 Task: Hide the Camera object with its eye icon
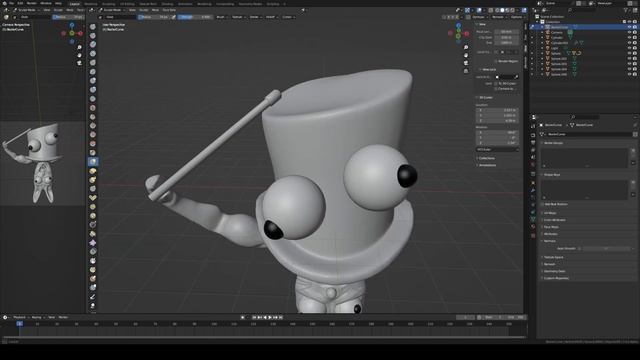point(629,32)
